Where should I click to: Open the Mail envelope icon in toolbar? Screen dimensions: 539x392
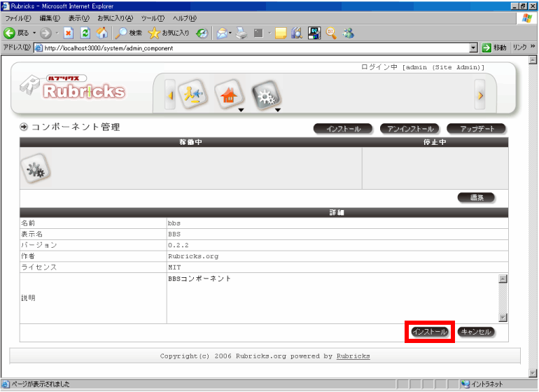pos(222,33)
